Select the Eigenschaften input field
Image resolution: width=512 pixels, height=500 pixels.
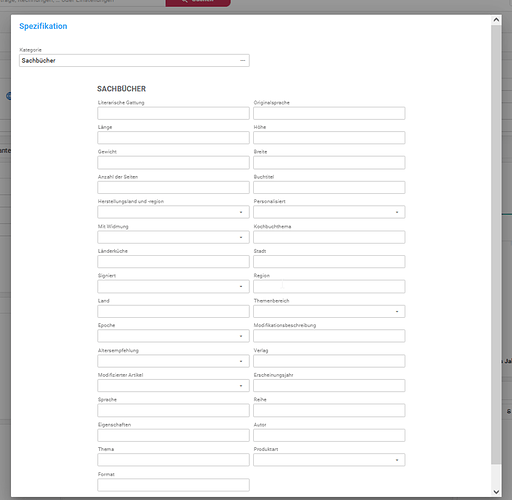173,435
